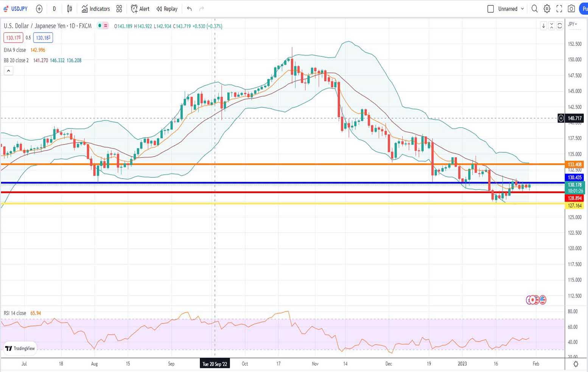The width and height of the screenshot is (588, 372).
Task: Click the Alert button
Action: (140, 9)
